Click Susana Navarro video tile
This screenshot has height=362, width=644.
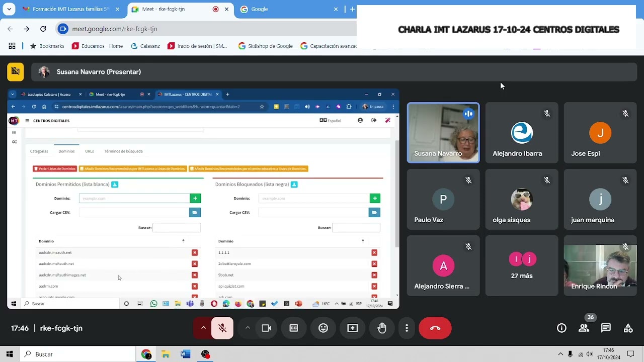pyautogui.click(x=443, y=133)
